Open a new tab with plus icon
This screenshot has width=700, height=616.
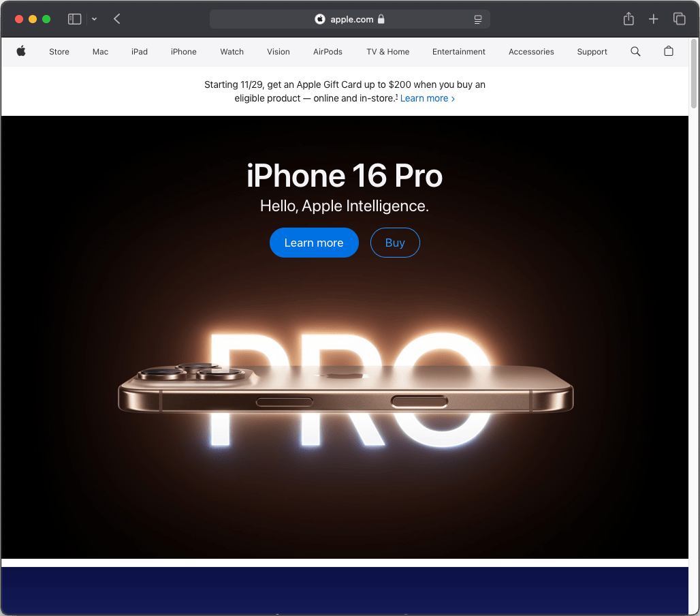coord(654,19)
